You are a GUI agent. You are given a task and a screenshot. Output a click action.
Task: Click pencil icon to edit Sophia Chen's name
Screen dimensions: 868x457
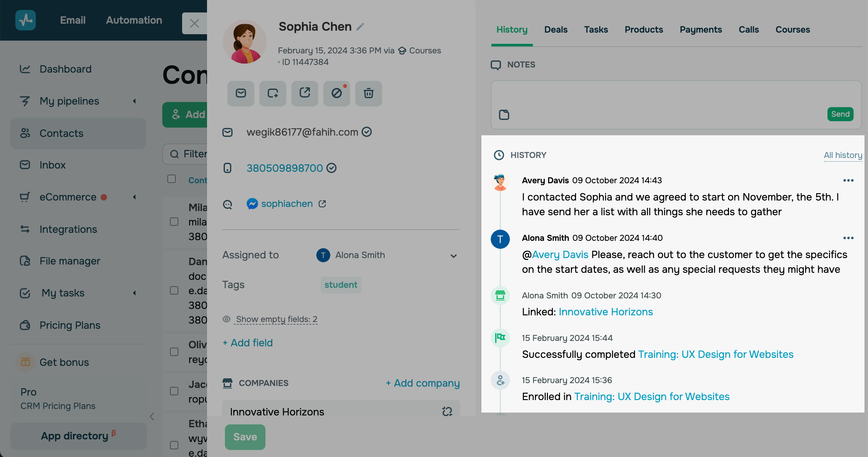click(x=360, y=27)
